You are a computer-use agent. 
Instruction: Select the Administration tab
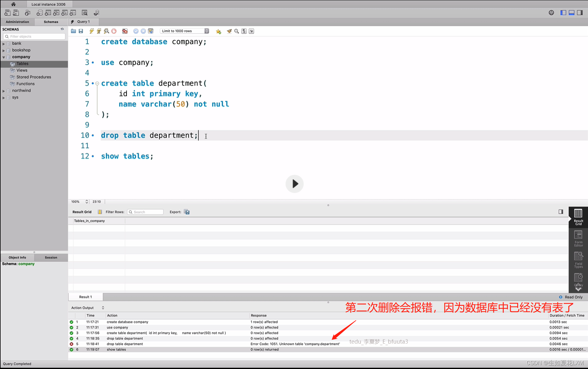point(17,21)
